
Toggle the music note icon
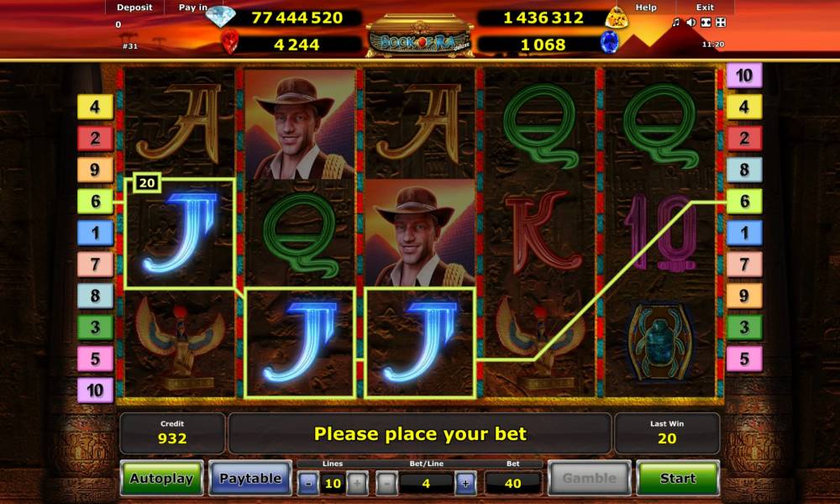pyautogui.click(x=676, y=22)
